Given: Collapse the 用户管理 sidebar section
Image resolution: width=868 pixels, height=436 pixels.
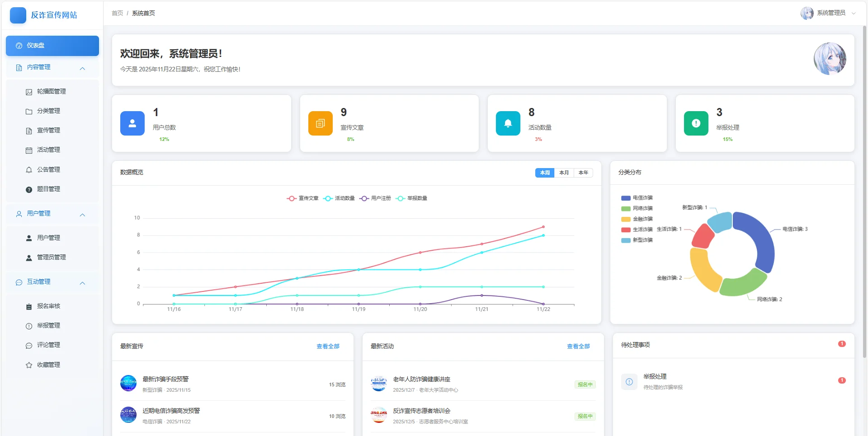Looking at the screenshot, I should tap(82, 215).
